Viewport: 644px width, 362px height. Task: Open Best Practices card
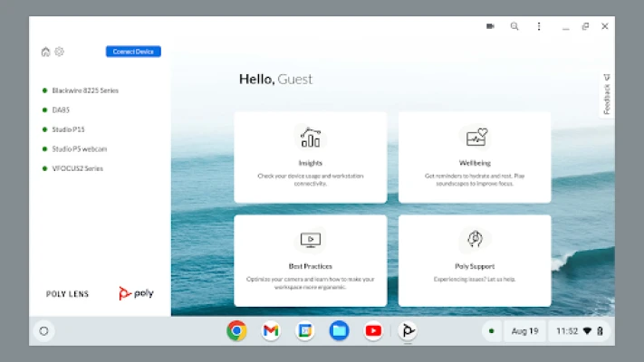310,260
